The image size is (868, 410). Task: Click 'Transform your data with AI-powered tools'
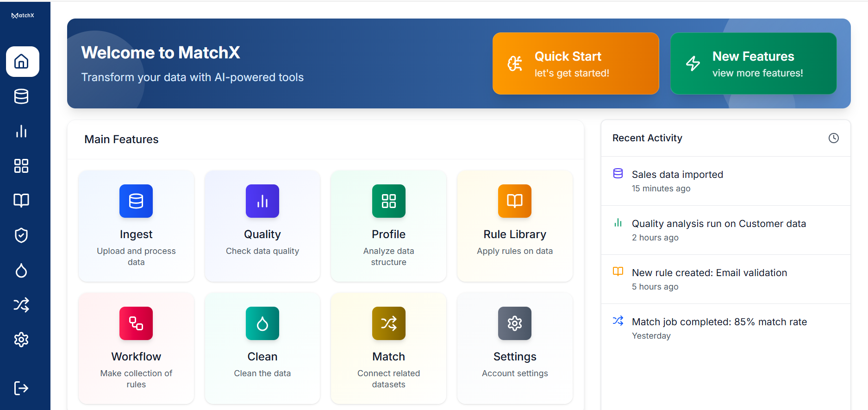tap(193, 77)
